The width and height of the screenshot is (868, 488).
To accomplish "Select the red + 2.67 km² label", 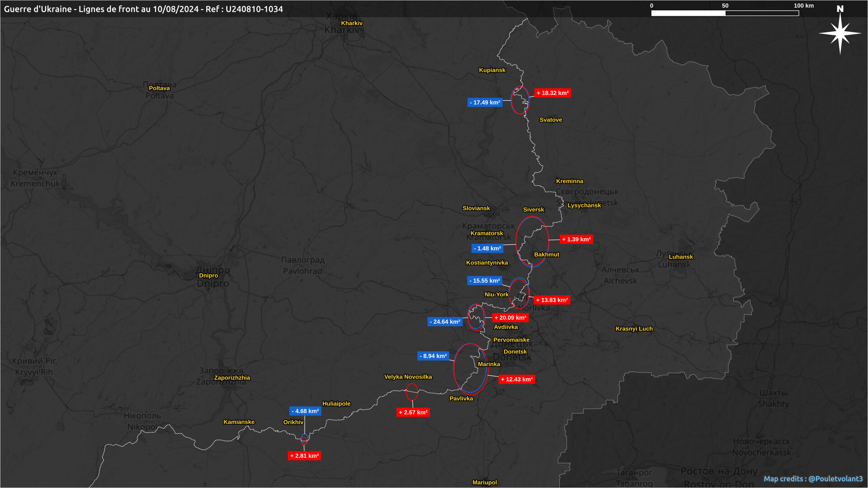I will 413,412.
